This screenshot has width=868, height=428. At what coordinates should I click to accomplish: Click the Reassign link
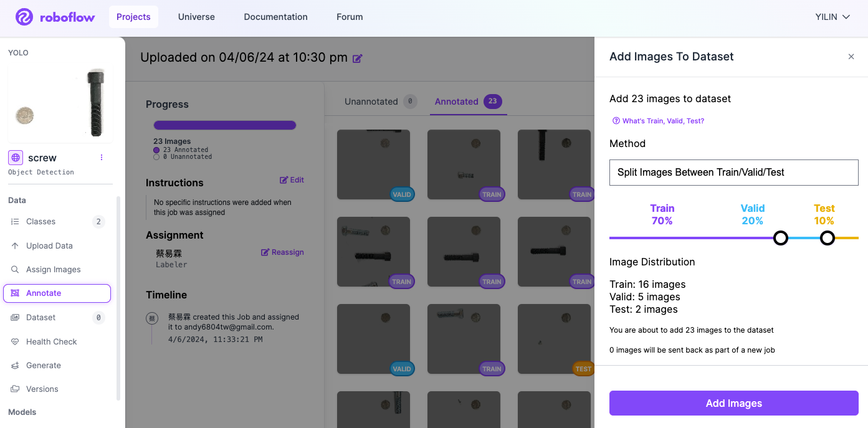(282, 252)
